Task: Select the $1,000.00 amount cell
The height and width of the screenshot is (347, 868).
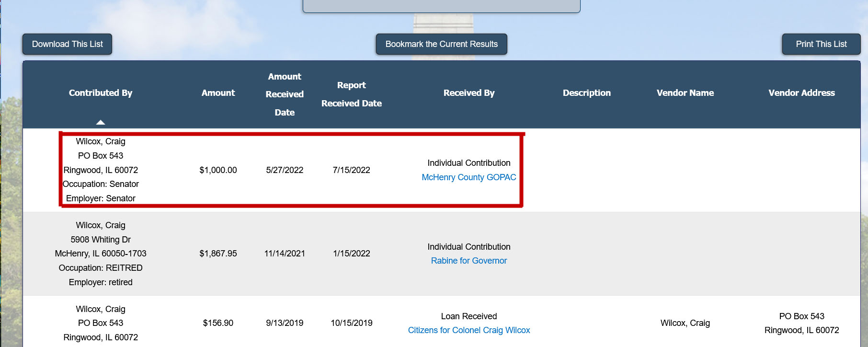Action: point(218,170)
